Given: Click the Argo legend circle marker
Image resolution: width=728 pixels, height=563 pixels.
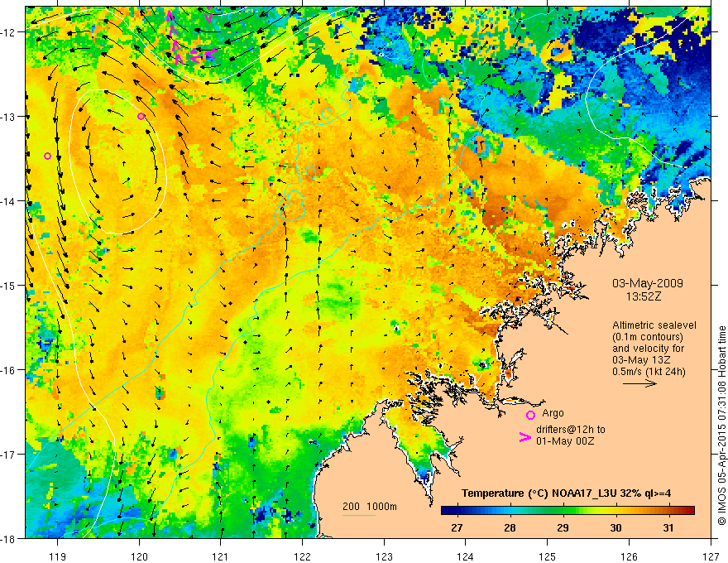Looking at the screenshot, I should tap(530, 415).
